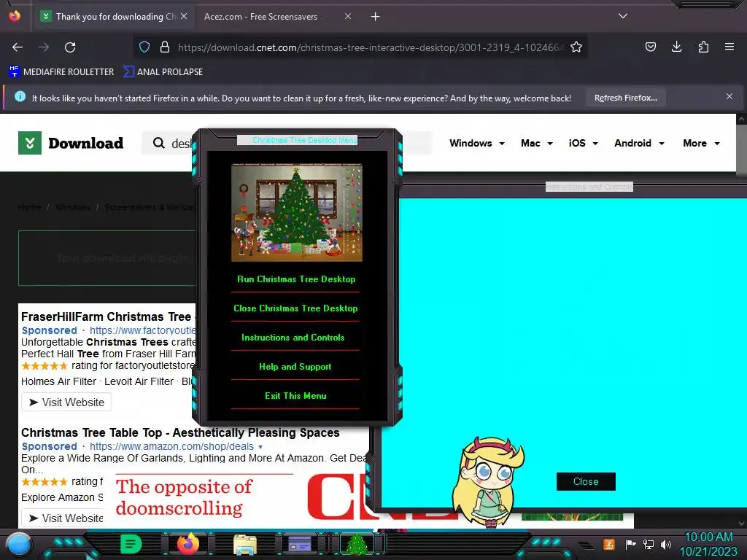Click the search magnifier icon on CNET
Viewport: 747px width, 560px height.
click(158, 143)
